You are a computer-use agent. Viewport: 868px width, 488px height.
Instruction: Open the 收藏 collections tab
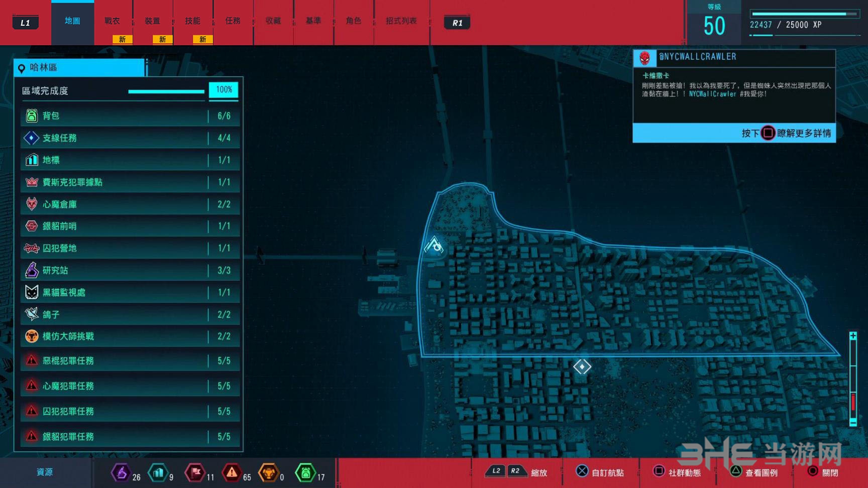coord(273,21)
